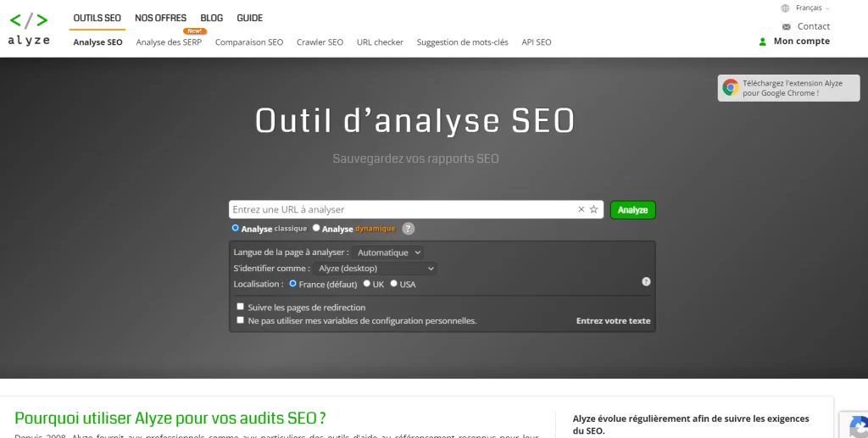Image resolution: width=868 pixels, height=438 pixels.
Task: Open Mon compte link
Action: click(802, 42)
